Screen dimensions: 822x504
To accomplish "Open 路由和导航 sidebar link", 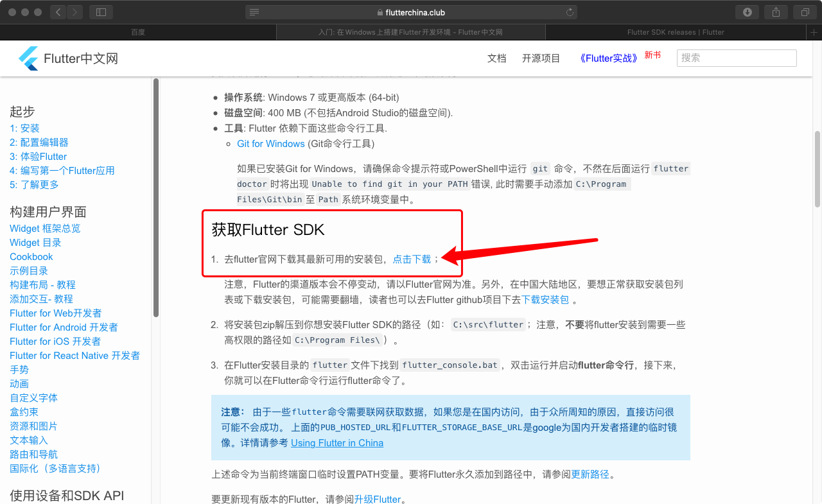I will tap(33, 455).
